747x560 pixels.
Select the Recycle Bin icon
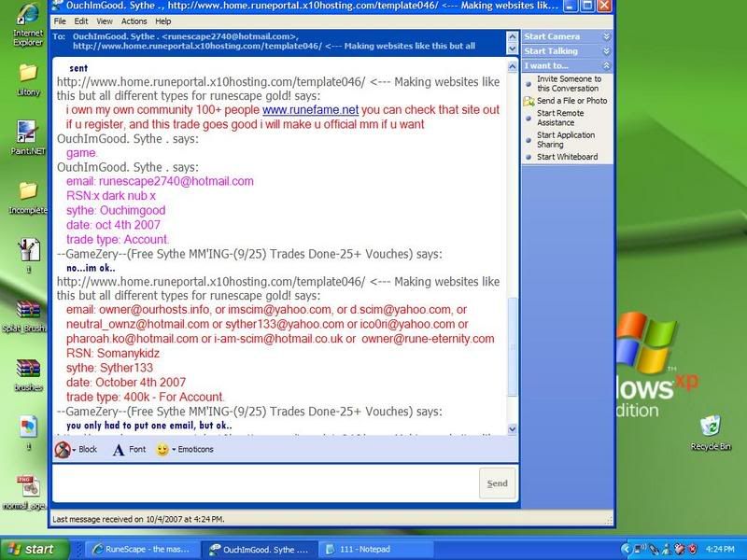tap(711, 432)
